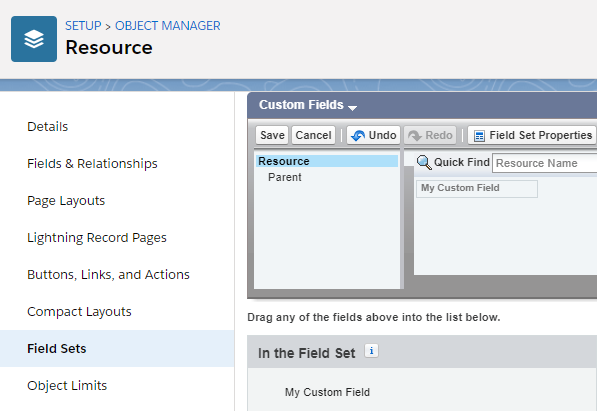Open Compact Layouts section
Image resolution: width=597 pixels, height=411 pixels.
[79, 311]
